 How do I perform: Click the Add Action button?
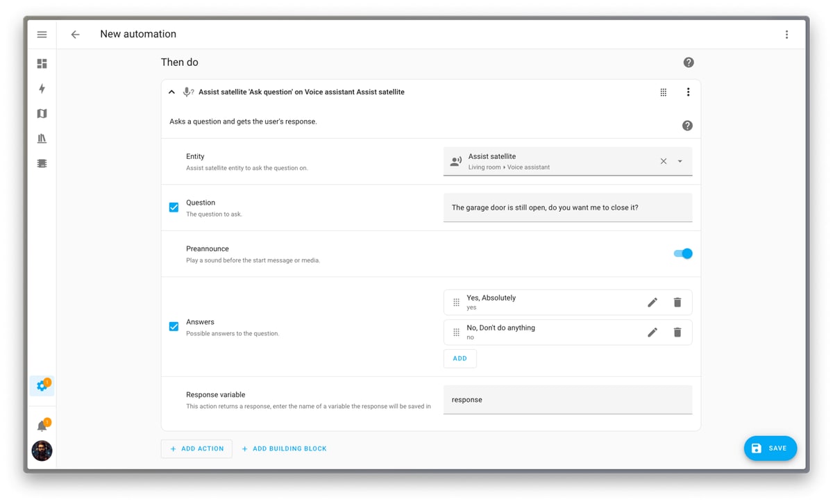pyautogui.click(x=196, y=448)
